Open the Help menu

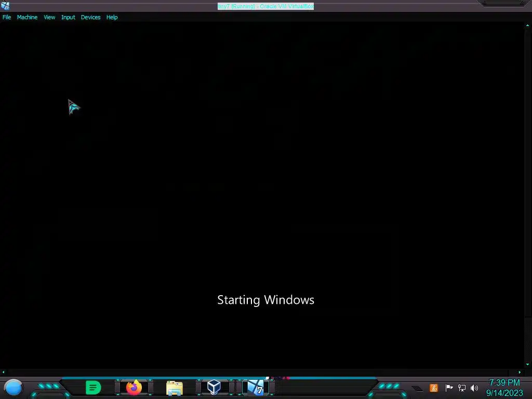tap(112, 17)
